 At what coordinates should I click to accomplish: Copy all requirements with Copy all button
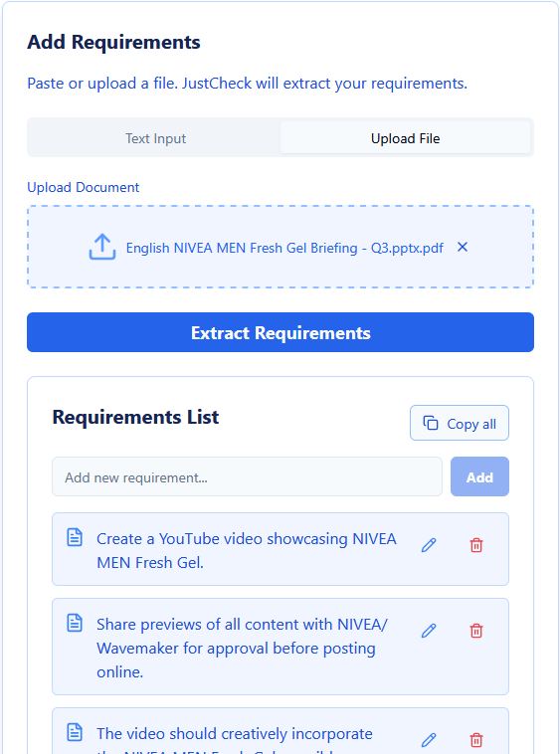(460, 423)
